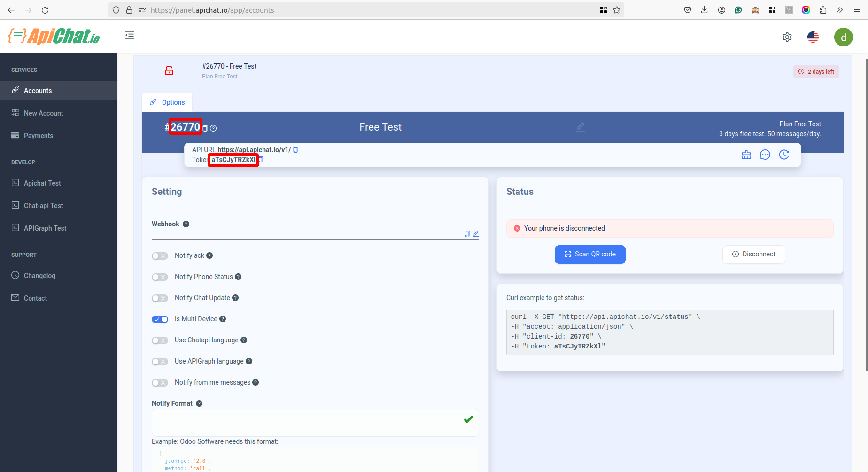Select the 'Your phone is disconnected' status text
868x472 pixels.
click(565, 228)
